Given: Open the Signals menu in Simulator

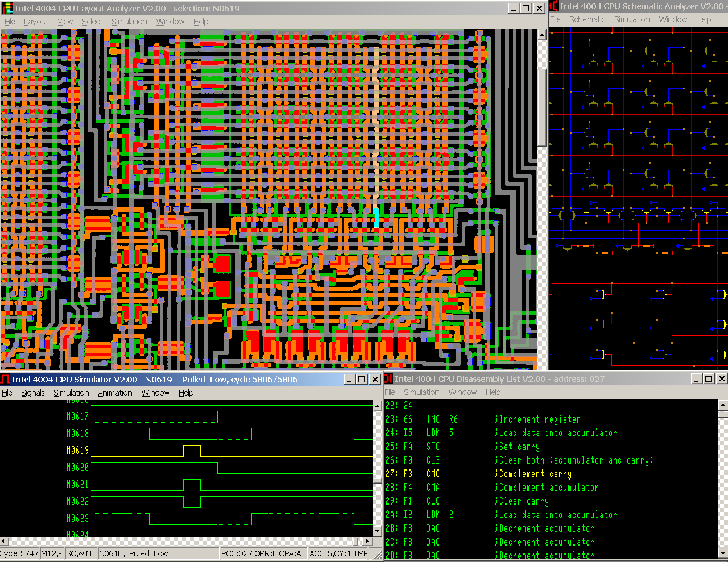Looking at the screenshot, I should [x=32, y=393].
